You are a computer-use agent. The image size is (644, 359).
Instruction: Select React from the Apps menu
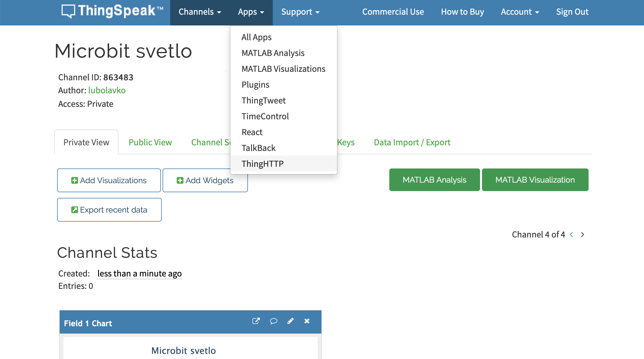252,132
